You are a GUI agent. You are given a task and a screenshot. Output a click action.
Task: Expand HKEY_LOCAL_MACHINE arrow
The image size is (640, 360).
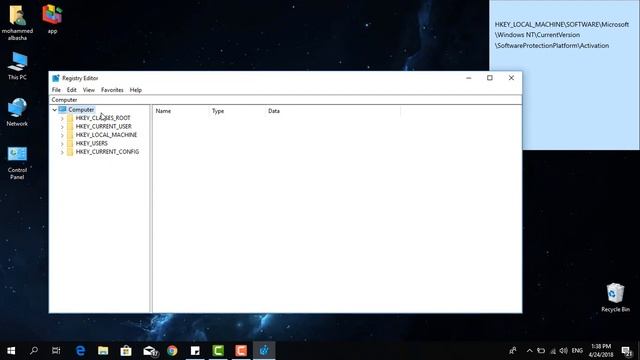tap(62, 135)
